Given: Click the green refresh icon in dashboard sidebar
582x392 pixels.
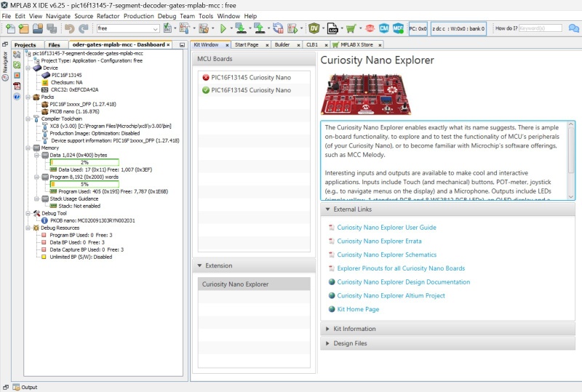Looking at the screenshot, I should point(17,65).
